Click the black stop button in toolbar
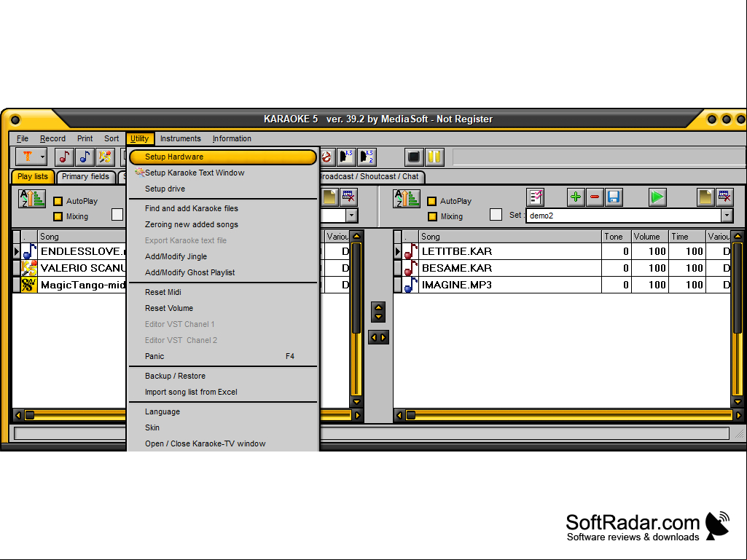747x560 pixels. pyautogui.click(x=413, y=157)
